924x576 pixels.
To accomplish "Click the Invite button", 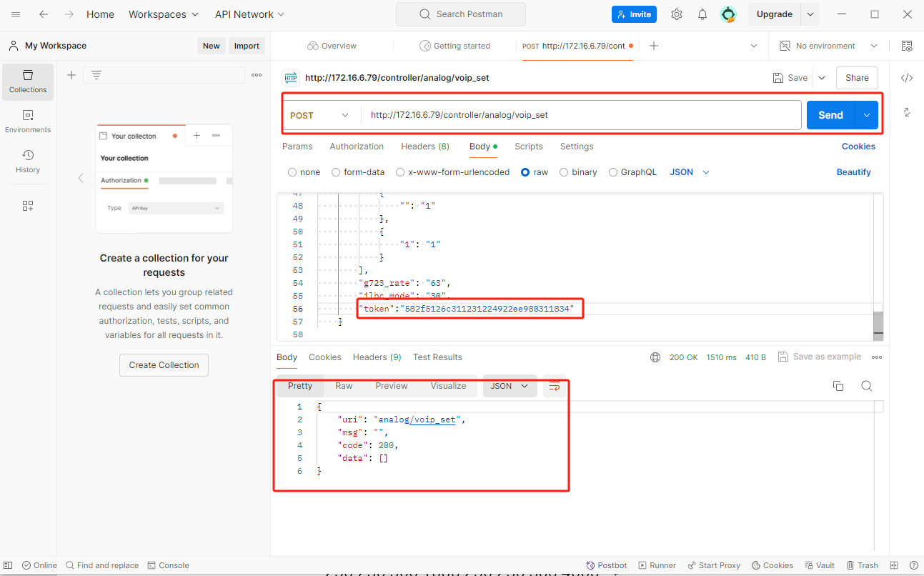I will pyautogui.click(x=634, y=14).
